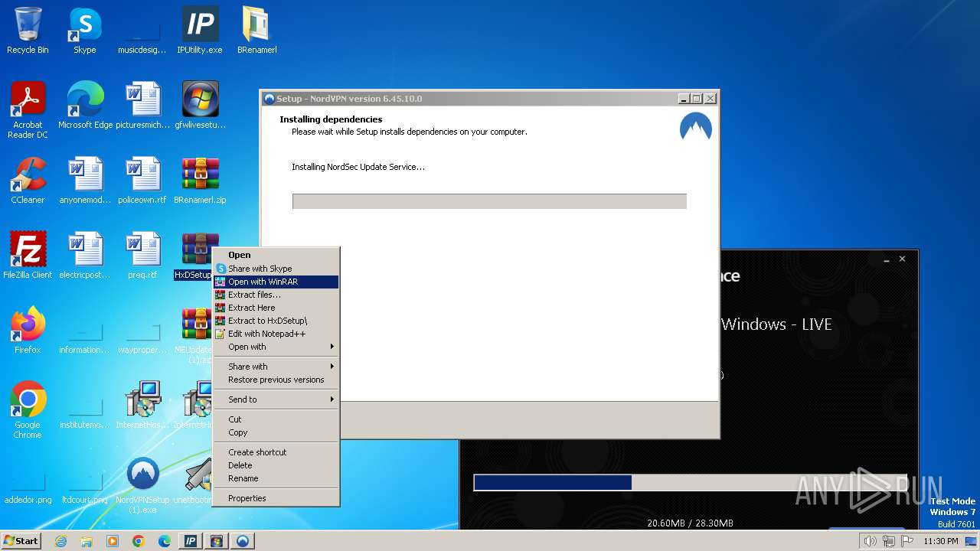This screenshot has height=551, width=980.
Task: Select the BRenamerl folder icon
Action: [x=256, y=31]
